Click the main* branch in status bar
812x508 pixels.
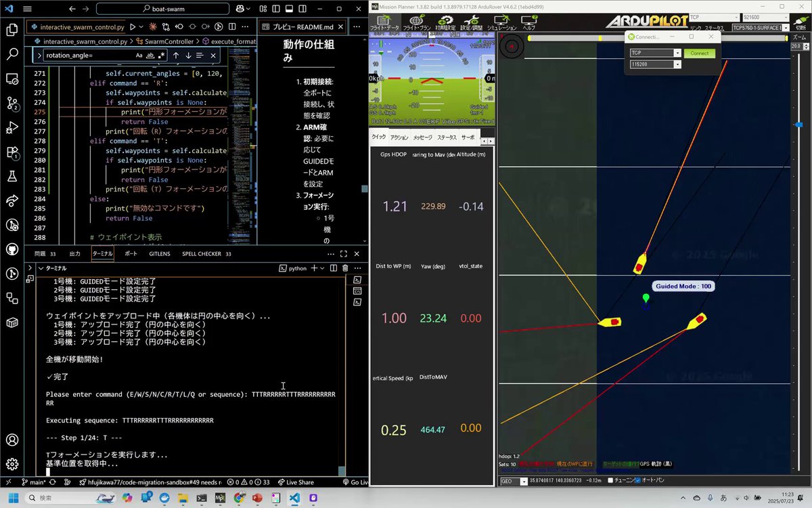(33, 482)
